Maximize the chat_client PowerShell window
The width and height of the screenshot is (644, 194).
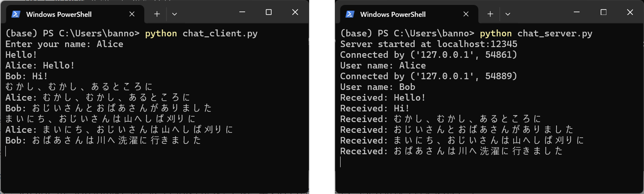coord(269,12)
